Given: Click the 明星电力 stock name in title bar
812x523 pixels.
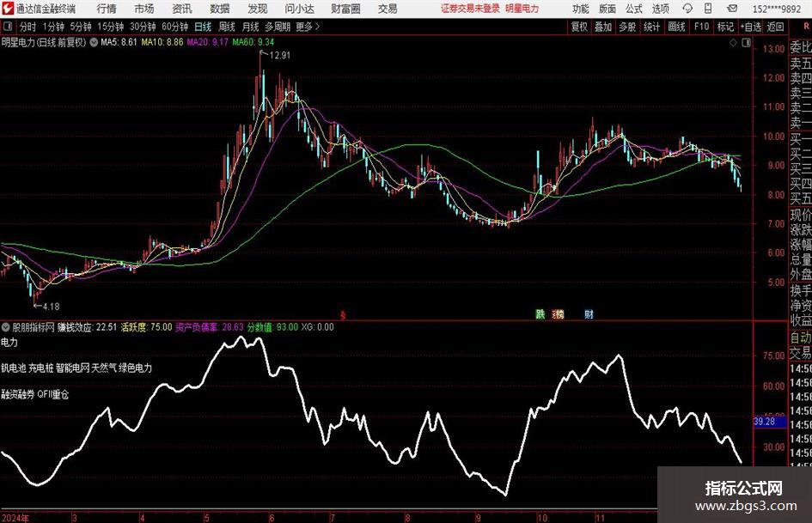Looking at the screenshot, I should (522, 9).
